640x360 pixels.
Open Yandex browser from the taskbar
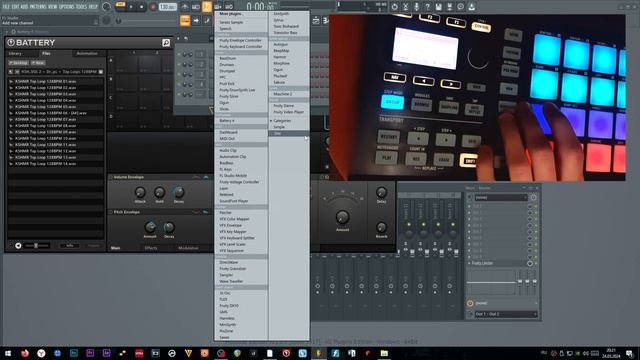41,353
